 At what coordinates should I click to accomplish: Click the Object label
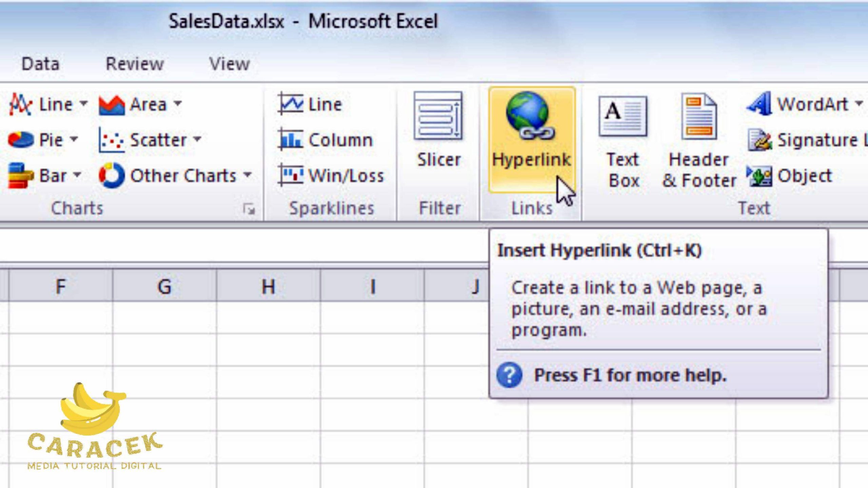(805, 176)
